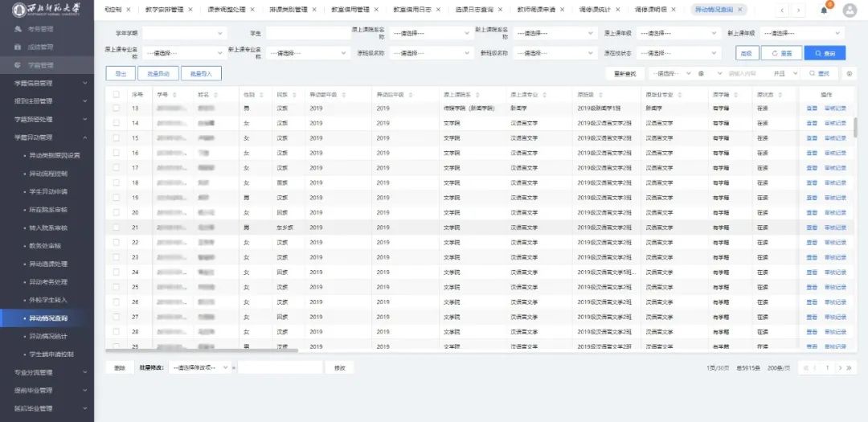Go to next page in pagination
This screenshot has height=422, width=868.
pyautogui.click(x=839, y=367)
